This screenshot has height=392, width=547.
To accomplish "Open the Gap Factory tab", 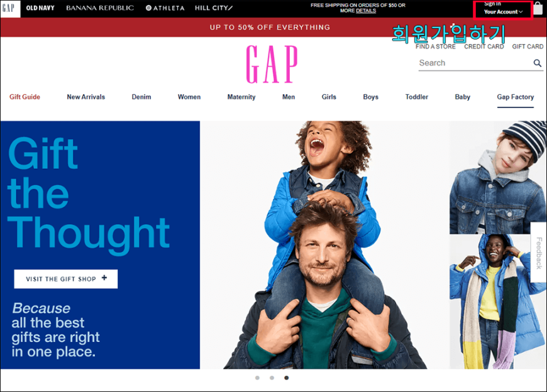I will coord(516,97).
